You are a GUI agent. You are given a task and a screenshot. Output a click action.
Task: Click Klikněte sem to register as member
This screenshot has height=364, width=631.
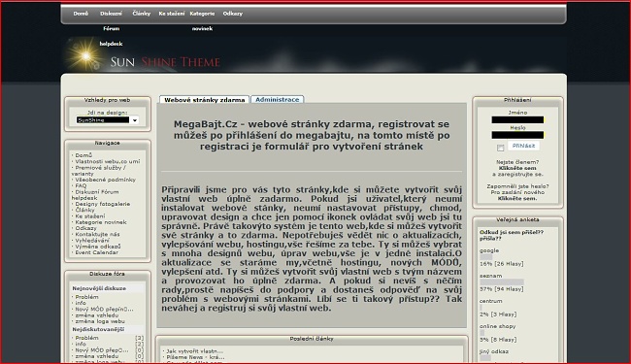click(517, 168)
